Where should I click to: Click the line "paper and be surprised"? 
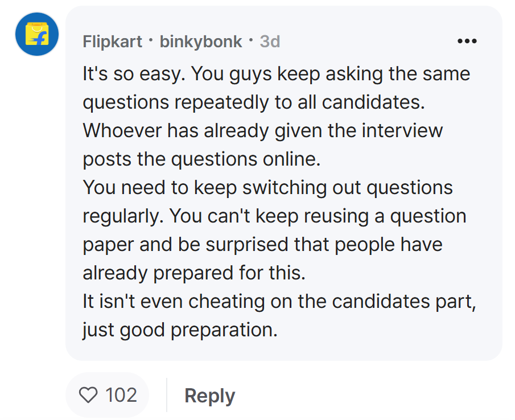[x=262, y=245]
